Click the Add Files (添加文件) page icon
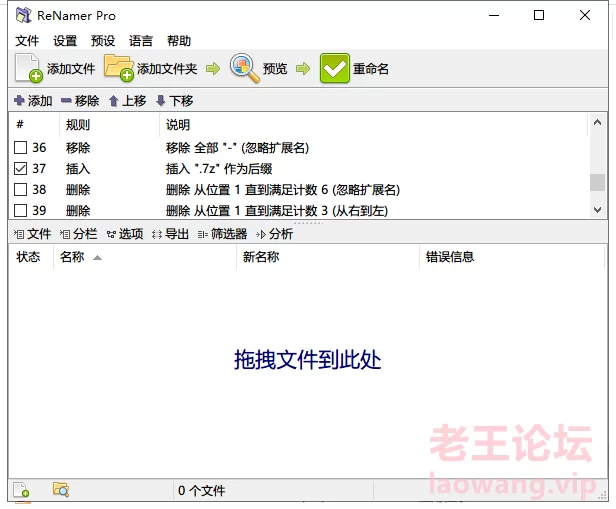616x509 pixels. (29, 68)
